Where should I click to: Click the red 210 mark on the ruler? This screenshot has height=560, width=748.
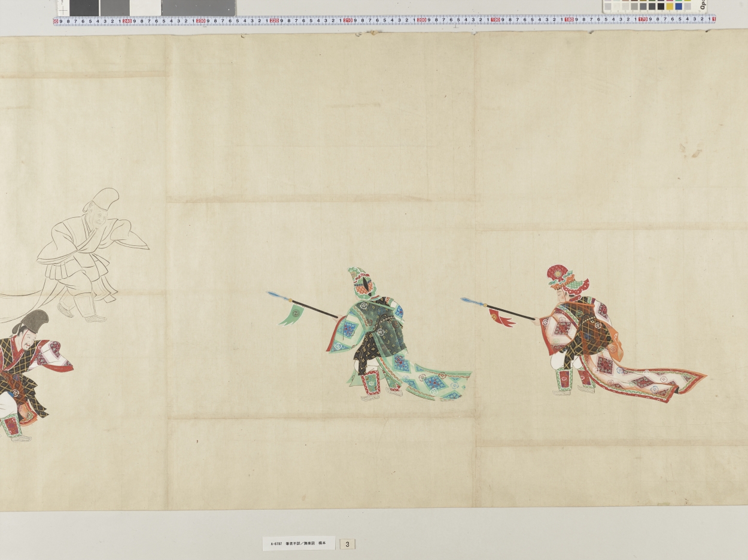[x=348, y=21]
